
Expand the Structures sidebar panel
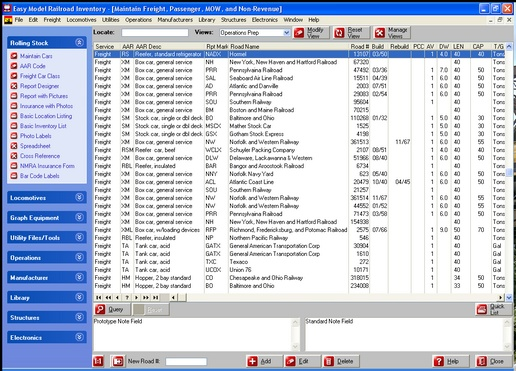79,317
